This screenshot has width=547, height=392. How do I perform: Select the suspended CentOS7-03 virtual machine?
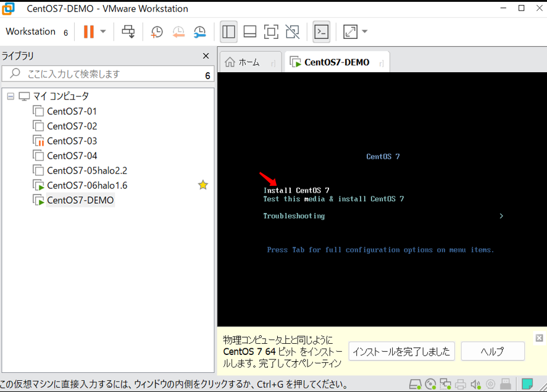tap(72, 141)
